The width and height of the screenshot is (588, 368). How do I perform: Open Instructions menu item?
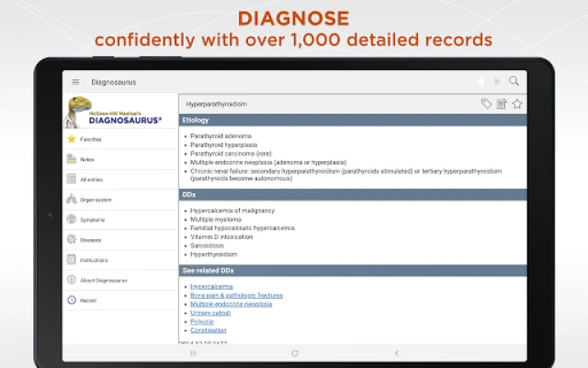[120, 259]
